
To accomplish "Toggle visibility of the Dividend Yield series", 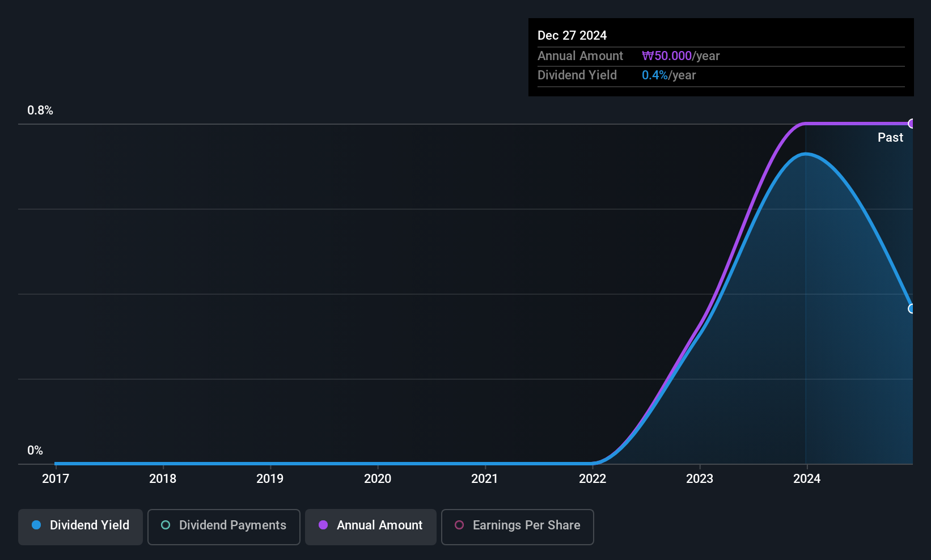I will point(80,526).
